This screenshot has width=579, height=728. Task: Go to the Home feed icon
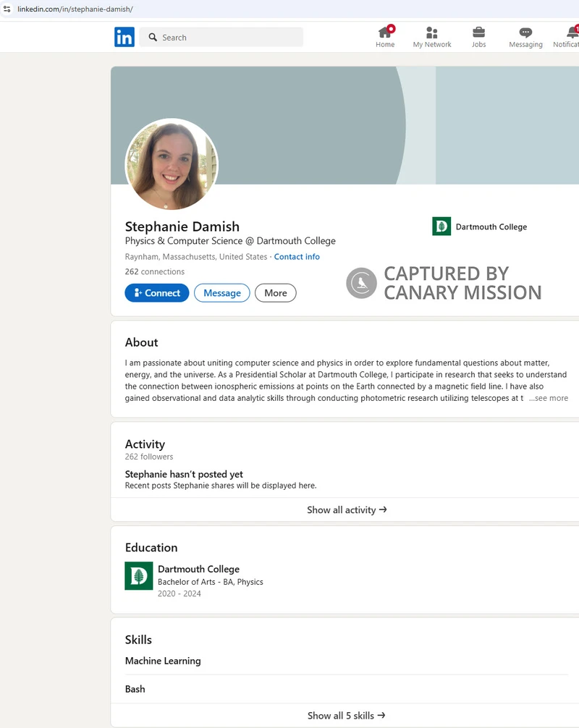pyautogui.click(x=385, y=33)
